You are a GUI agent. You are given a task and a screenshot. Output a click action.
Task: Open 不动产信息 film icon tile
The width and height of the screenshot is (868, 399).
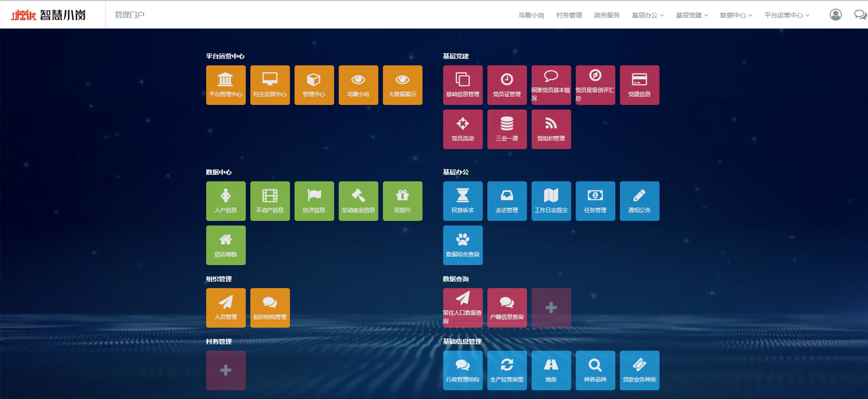coord(270,201)
